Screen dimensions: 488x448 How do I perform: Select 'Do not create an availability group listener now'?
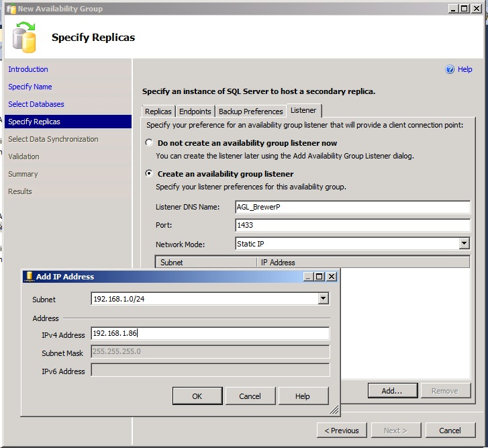[x=149, y=143]
